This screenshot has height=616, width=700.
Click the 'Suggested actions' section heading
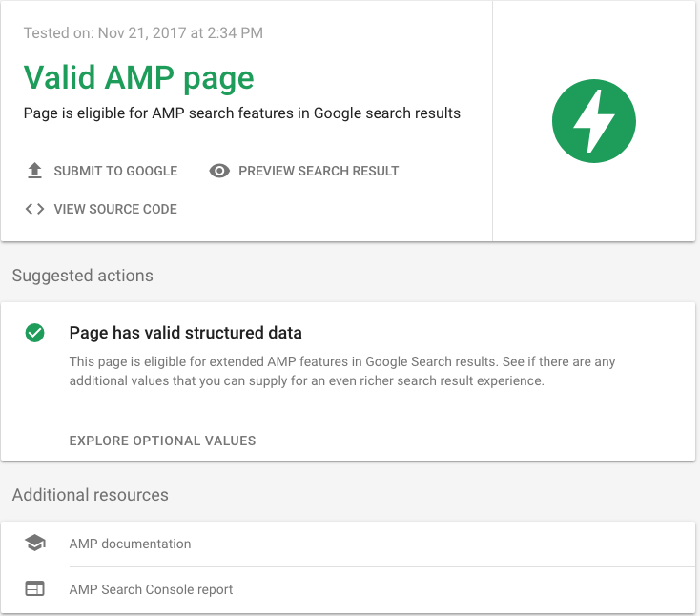pyautogui.click(x=83, y=276)
